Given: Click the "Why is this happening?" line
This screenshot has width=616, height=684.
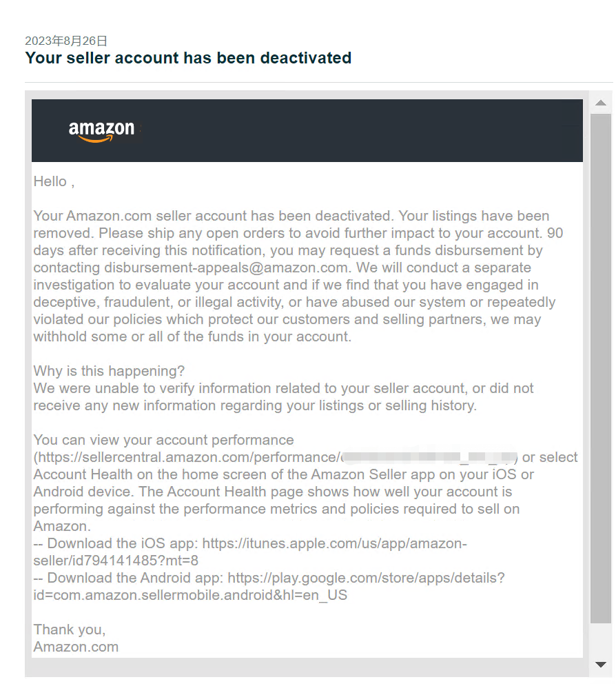Looking at the screenshot, I should [x=109, y=371].
